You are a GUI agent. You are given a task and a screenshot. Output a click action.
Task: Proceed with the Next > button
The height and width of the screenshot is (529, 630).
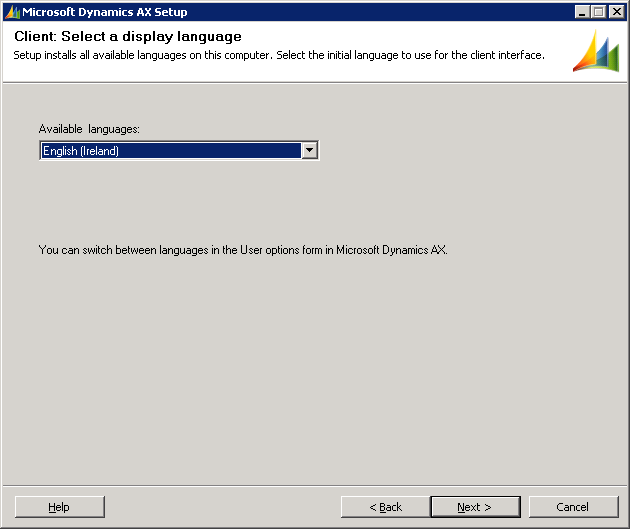pyautogui.click(x=475, y=507)
